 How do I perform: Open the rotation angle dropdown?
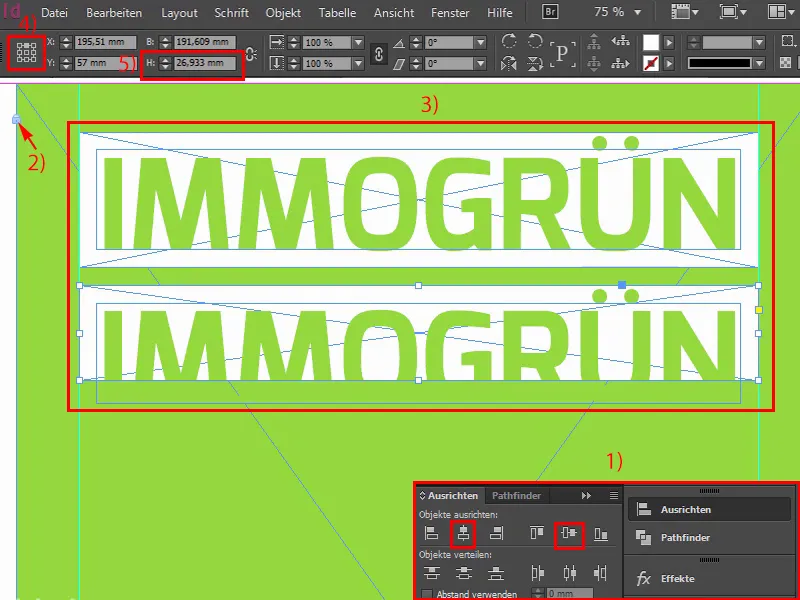click(480, 42)
